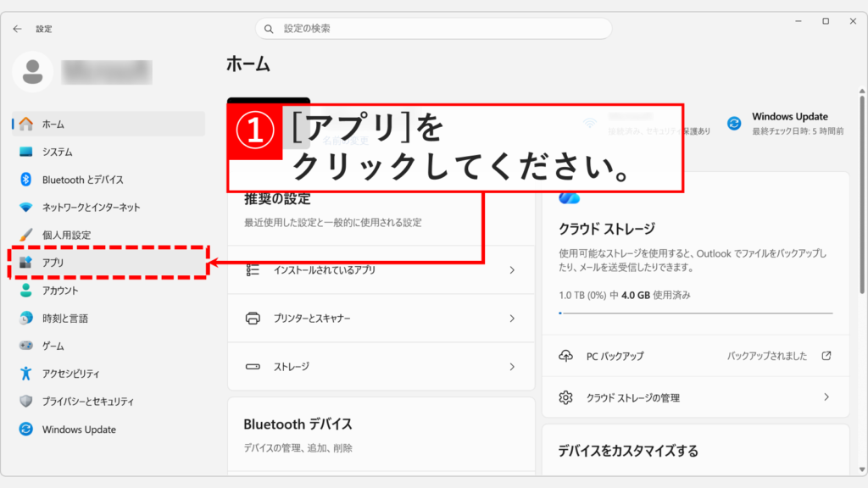Screen dimensions: 868x488
Task: Expand chevron for インストールされているアプリ
Action: 512,270
